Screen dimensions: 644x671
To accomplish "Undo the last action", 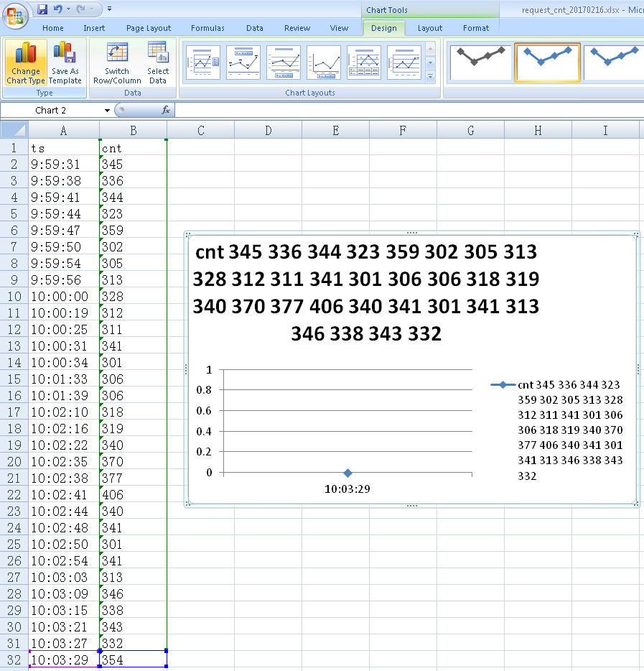I will click(x=57, y=9).
